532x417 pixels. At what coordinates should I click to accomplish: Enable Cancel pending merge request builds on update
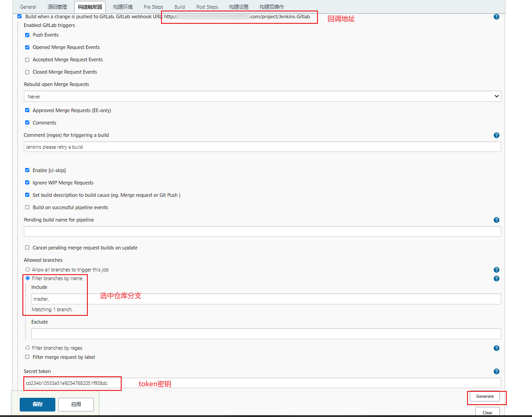click(27, 248)
